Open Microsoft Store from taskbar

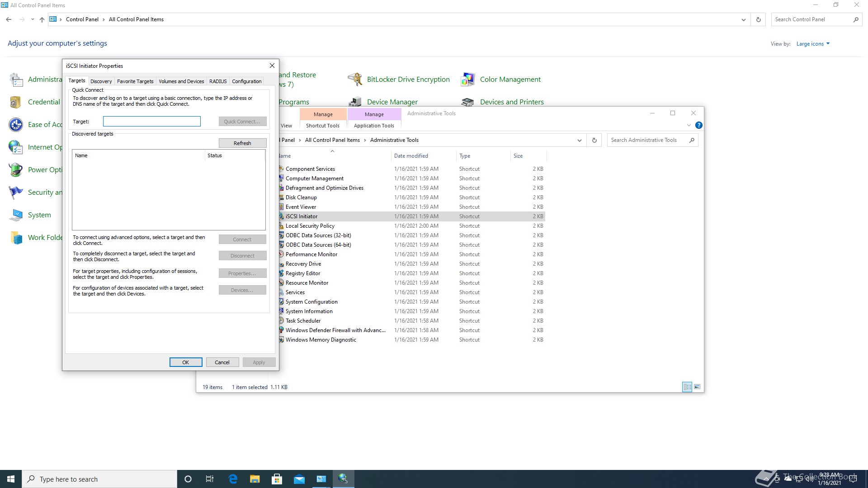coord(277,479)
